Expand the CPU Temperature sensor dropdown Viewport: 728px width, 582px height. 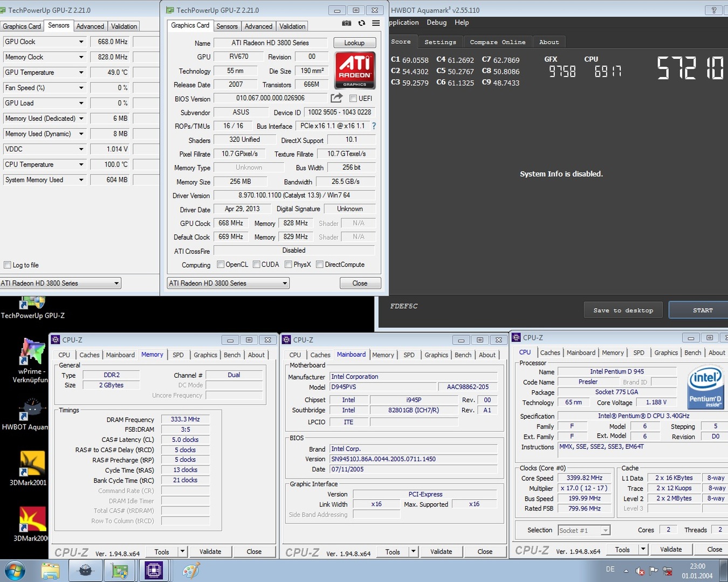(81, 164)
